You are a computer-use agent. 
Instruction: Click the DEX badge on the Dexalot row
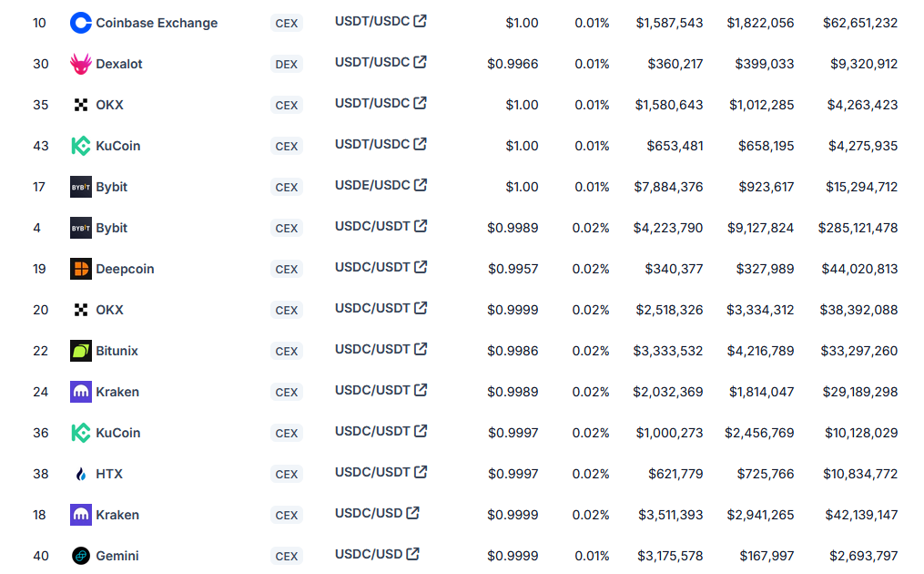coord(286,64)
